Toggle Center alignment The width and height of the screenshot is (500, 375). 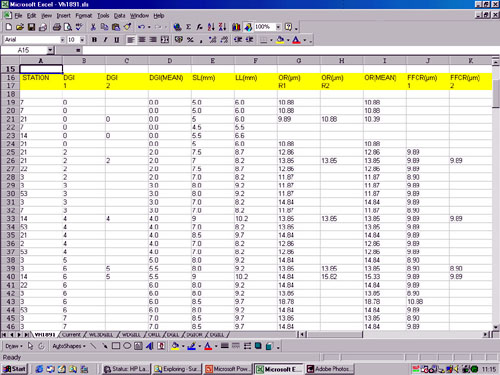[142, 40]
